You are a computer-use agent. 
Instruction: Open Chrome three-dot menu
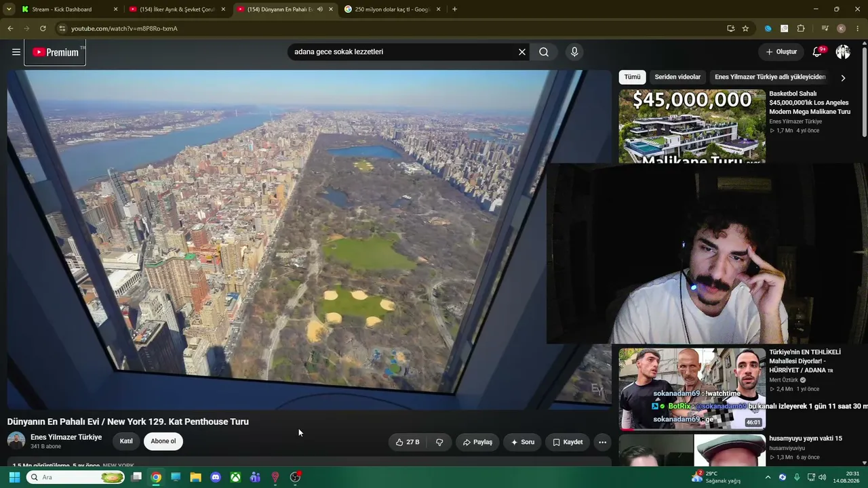pos(858,28)
